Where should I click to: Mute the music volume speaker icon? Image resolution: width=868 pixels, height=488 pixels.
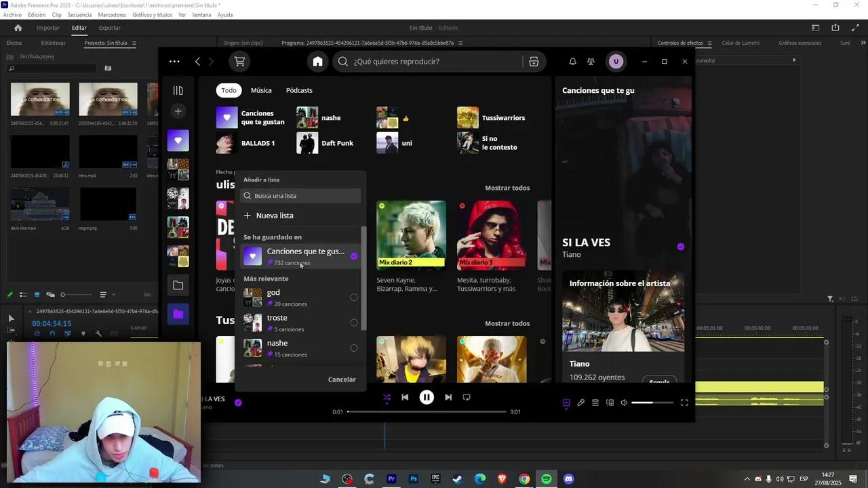click(624, 403)
